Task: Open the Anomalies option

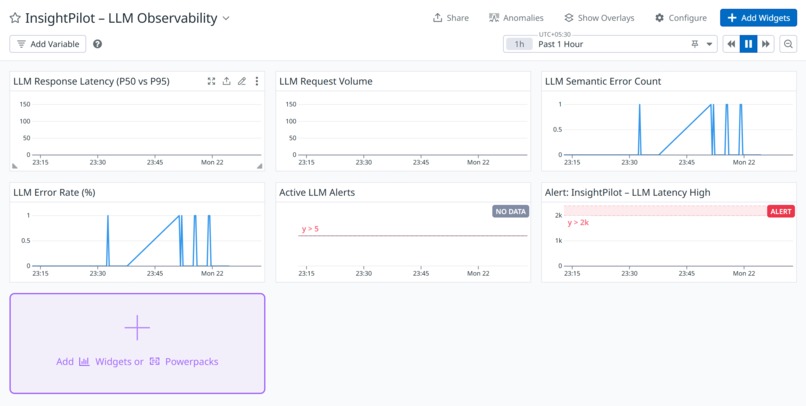Action: tap(516, 18)
